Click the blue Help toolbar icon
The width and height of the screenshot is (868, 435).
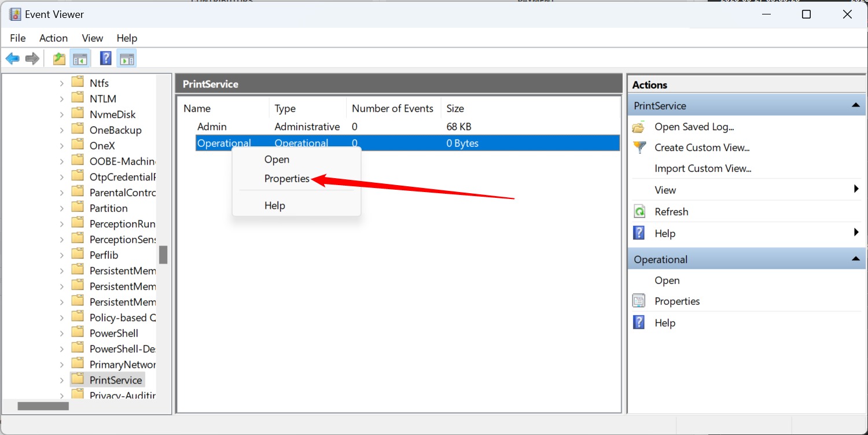coord(106,58)
